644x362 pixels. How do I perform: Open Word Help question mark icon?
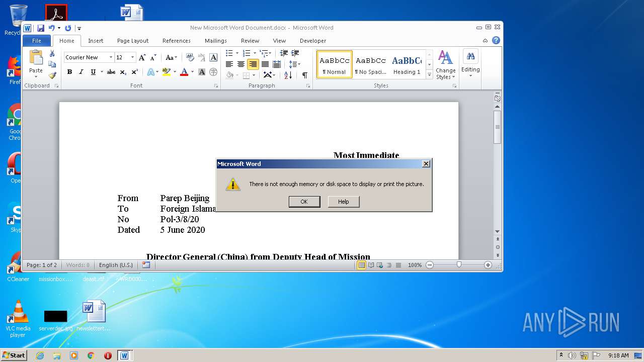click(x=496, y=41)
